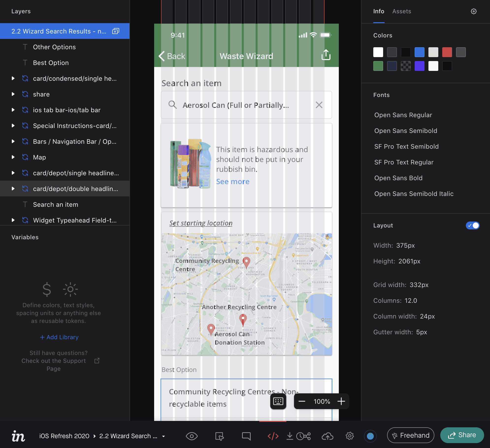Toggle the Layout grid switch
This screenshot has width=490, height=448.
[472, 225]
